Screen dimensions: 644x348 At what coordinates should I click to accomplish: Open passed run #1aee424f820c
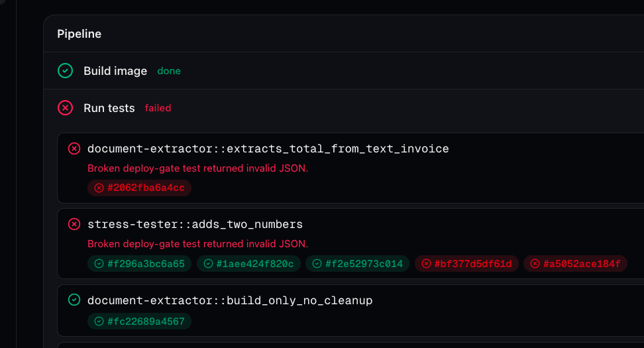[x=248, y=264]
